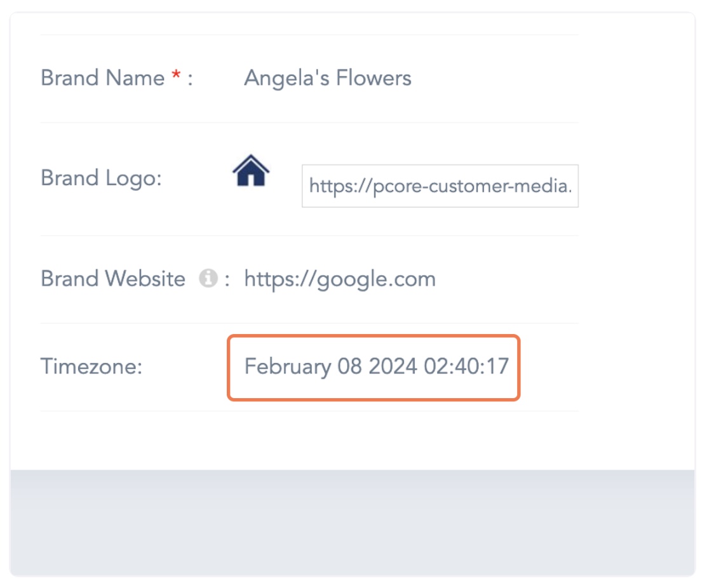Click the info icon beside Brand Website
714x588 pixels.
pos(208,278)
